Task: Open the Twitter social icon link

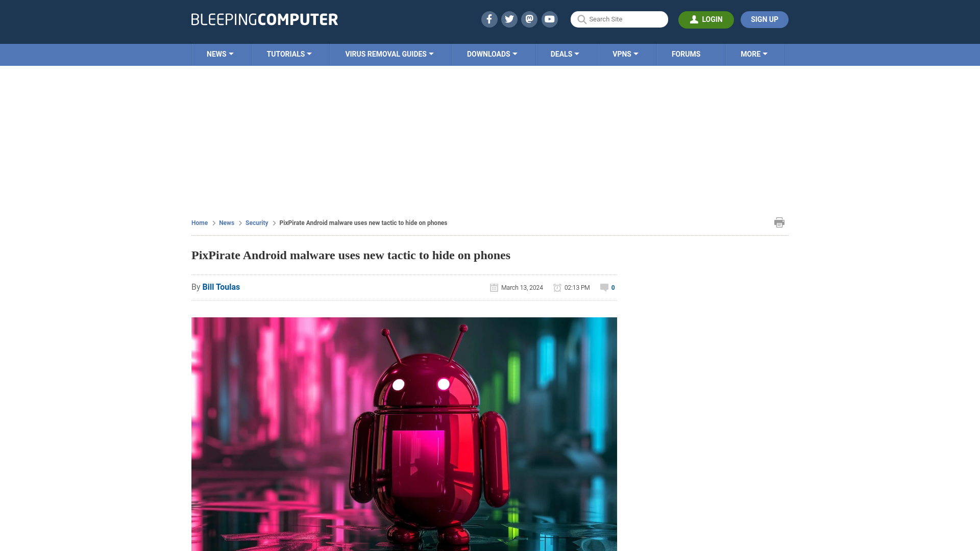Action: tap(509, 19)
